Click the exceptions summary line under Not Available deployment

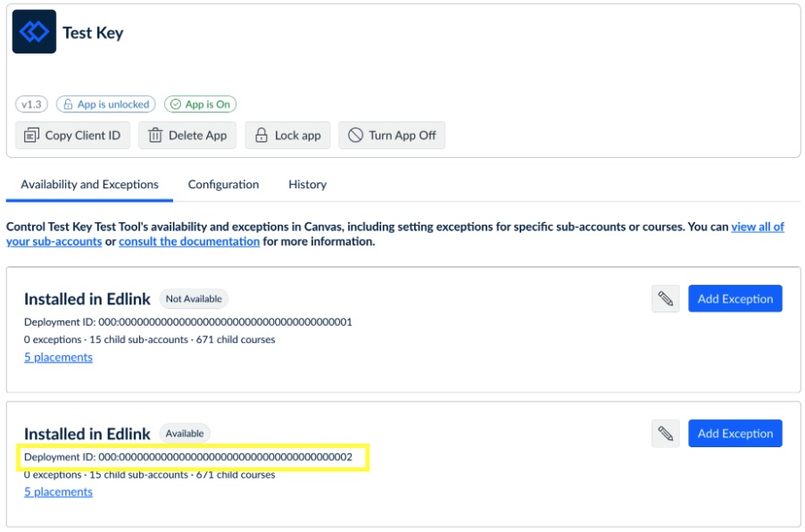click(149, 339)
